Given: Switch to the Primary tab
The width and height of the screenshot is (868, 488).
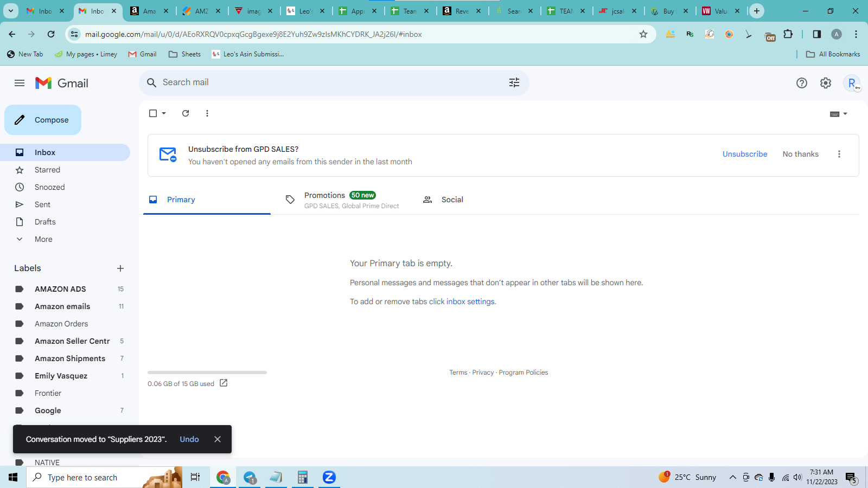Looking at the screenshot, I should pyautogui.click(x=207, y=200).
